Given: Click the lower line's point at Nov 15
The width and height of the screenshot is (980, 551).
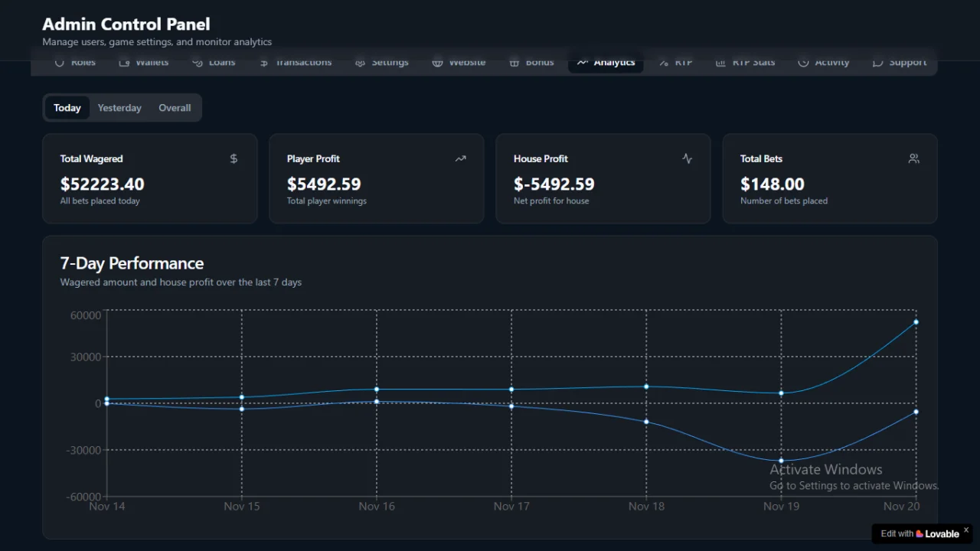Looking at the screenshot, I should (242, 409).
